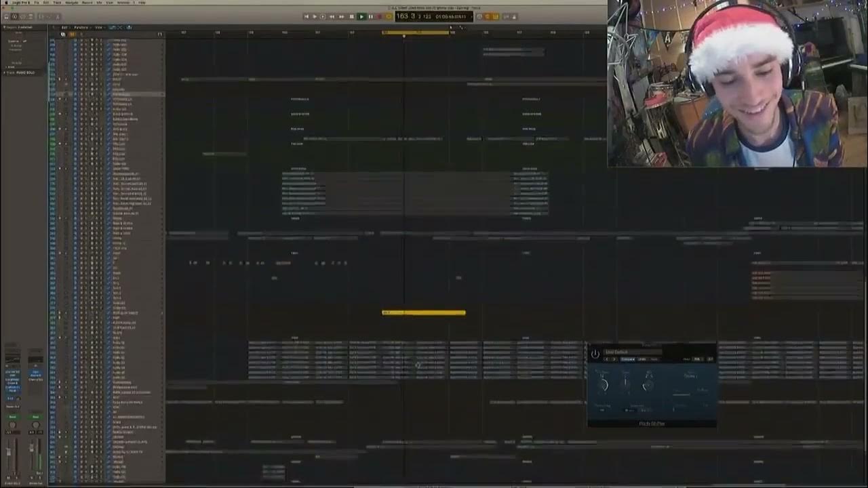Select the yellow highlighted region in tracks area
Screen dimensions: 868x488
(x=424, y=312)
